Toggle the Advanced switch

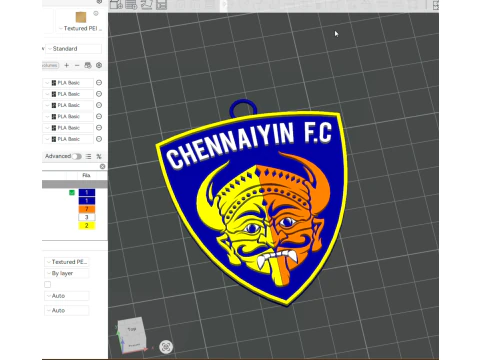pos(77,156)
